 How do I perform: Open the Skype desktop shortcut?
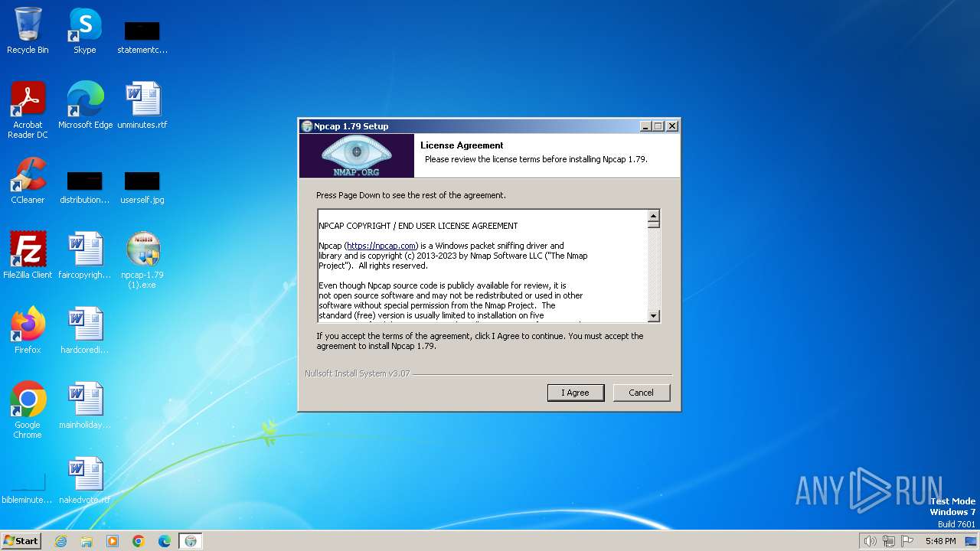[x=84, y=31]
